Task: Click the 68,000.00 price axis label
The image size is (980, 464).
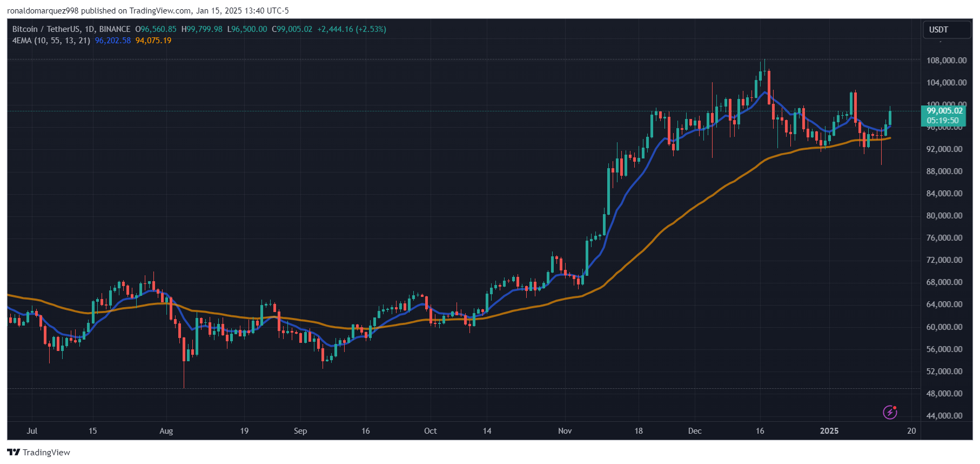Action: tap(944, 282)
